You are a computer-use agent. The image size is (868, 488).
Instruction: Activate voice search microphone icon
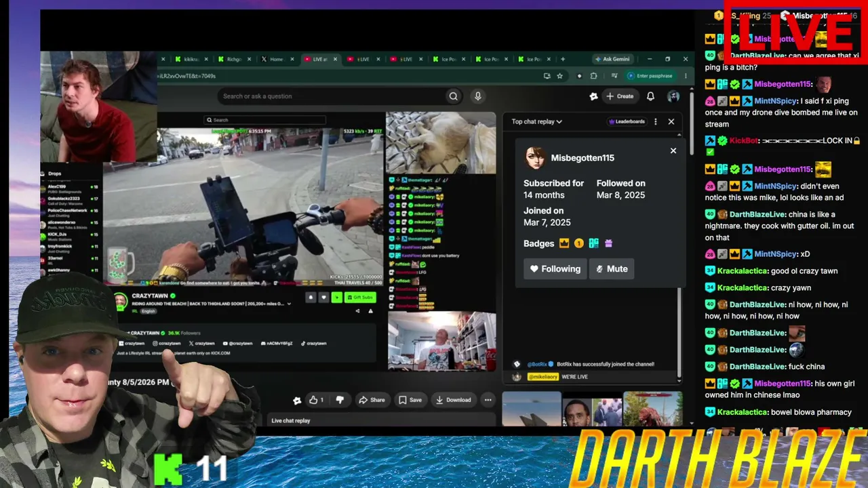coord(477,96)
